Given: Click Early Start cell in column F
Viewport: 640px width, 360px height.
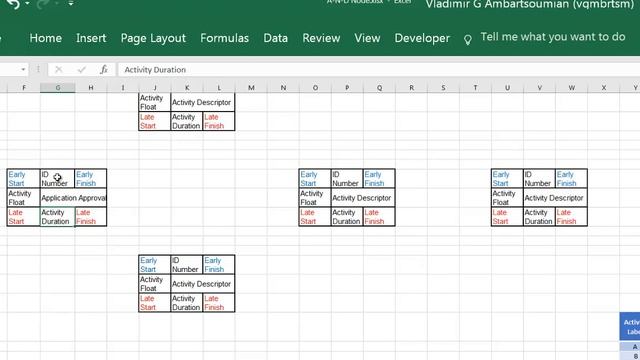Looking at the screenshot, I should [23, 179].
